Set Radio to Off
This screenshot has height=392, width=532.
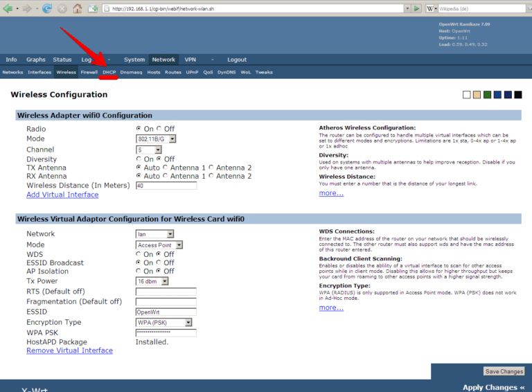pos(159,129)
